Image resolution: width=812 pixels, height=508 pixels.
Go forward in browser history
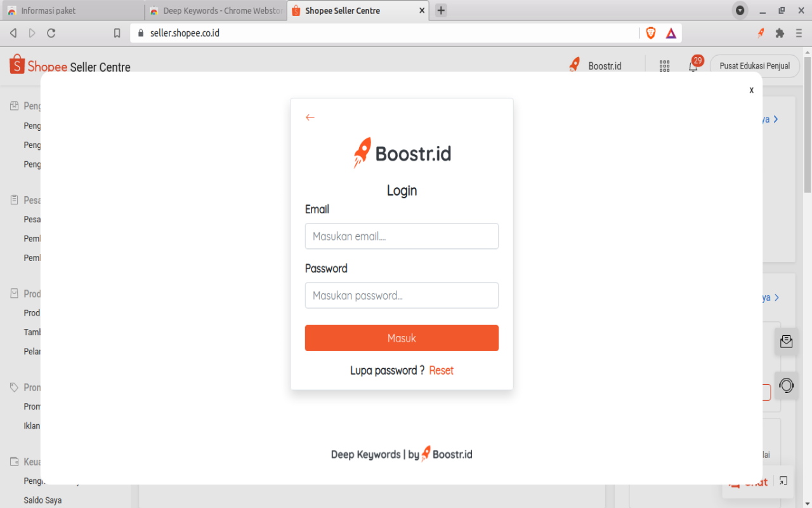tap(32, 33)
